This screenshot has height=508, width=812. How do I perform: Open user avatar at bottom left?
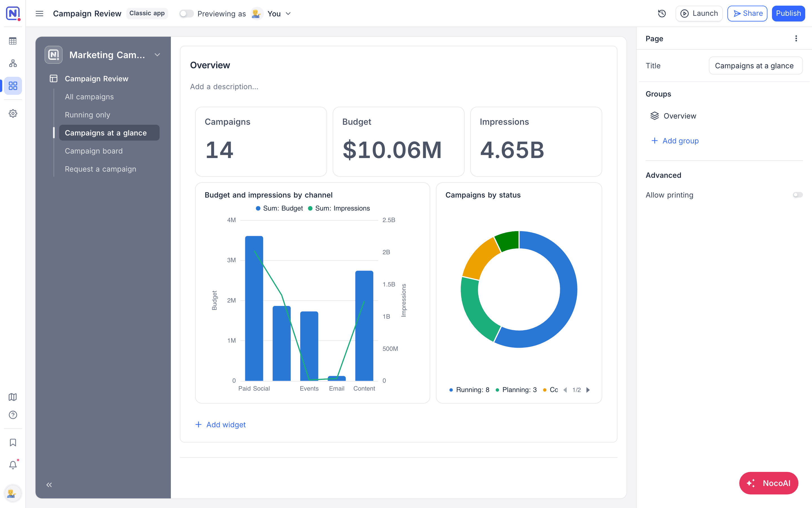tap(13, 493)
